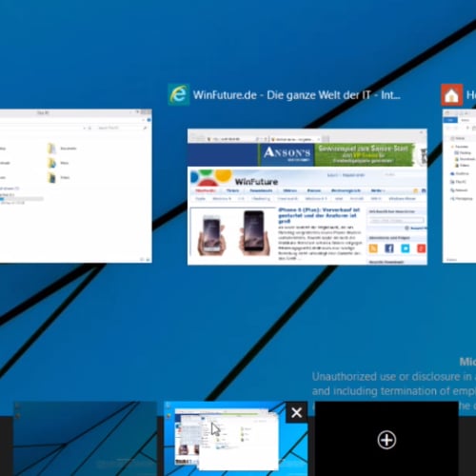Add a new virtual desktop
Screen dimensions: 476x476
[x=387, y=440]
